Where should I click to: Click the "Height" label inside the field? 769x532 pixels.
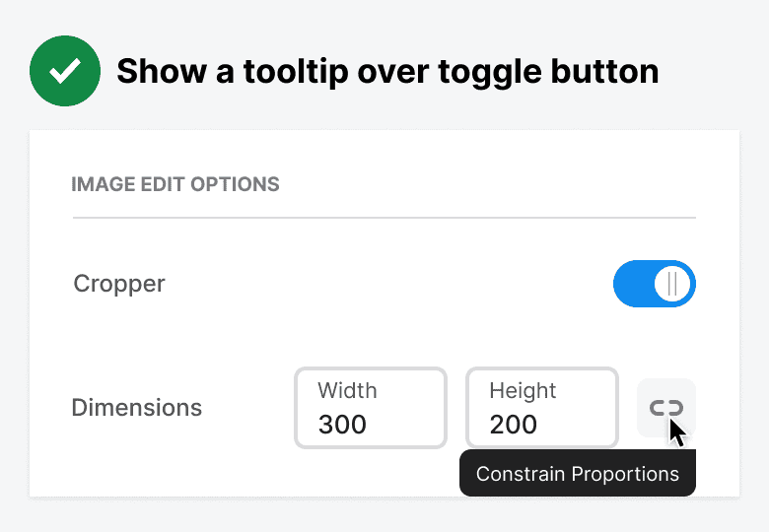523,390
